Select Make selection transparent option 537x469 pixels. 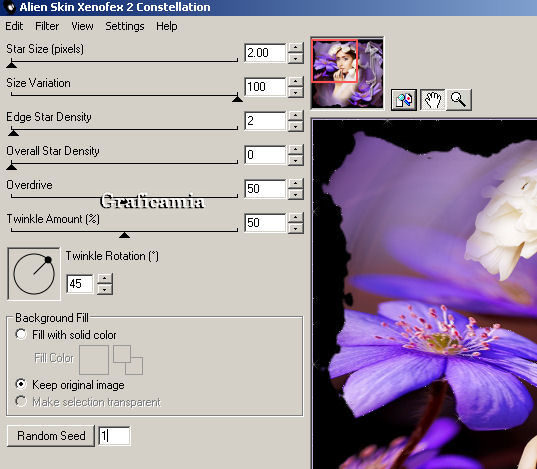(x=21, y=401)
